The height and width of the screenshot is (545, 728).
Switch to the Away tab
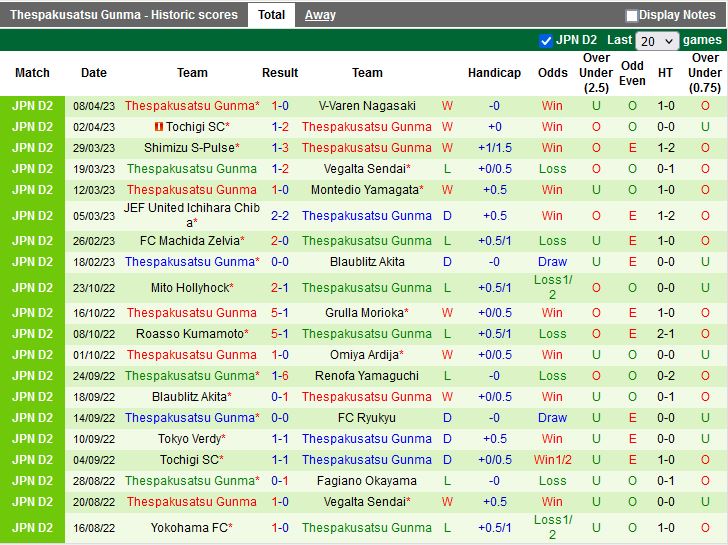click(320, 15)
